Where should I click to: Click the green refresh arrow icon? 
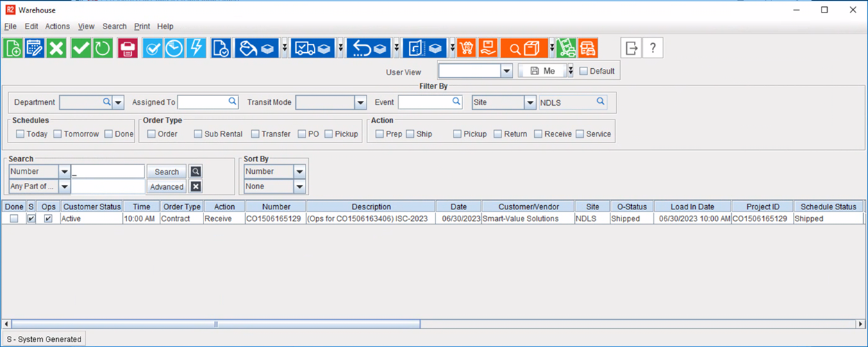click(103, 48)
